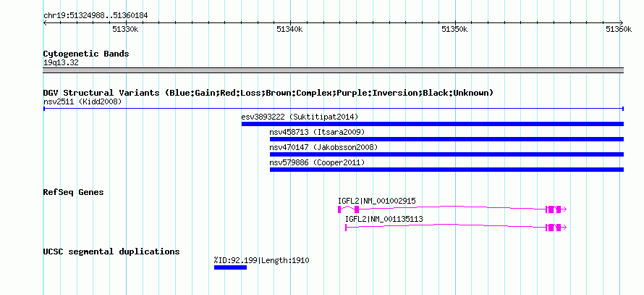
Task: Click the 51330k ruler tick label
Action: (125, 29)
